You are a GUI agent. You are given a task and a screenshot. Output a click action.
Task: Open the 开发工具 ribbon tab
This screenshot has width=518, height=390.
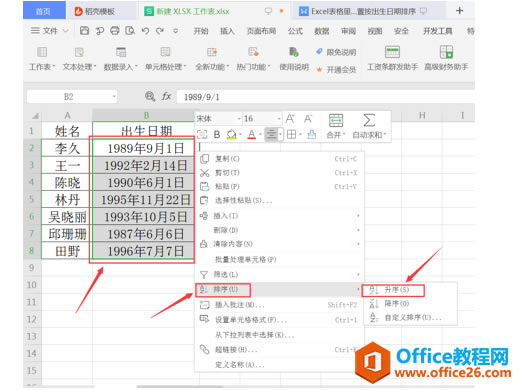pyautogui.click(x=438, y=31)
